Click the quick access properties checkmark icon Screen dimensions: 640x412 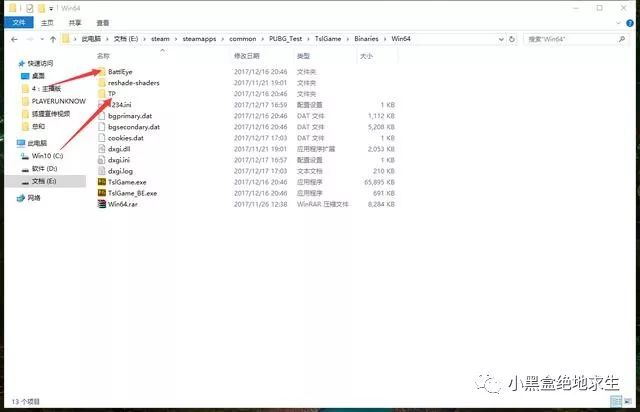click(29, 8)
